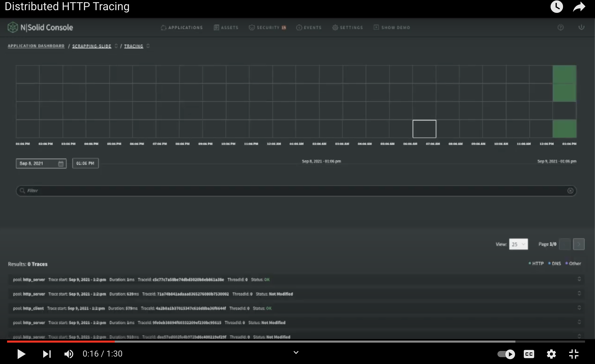The width and height of the screenshot is (595, 364).
Task: Click the Watch Later clock icon
Action: tap(557, 7)
